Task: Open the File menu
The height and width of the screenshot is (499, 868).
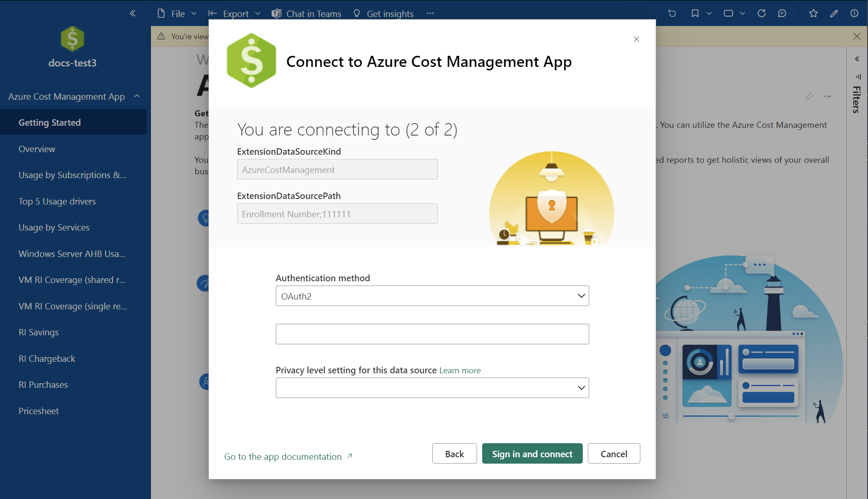Action: click(177, 14)
